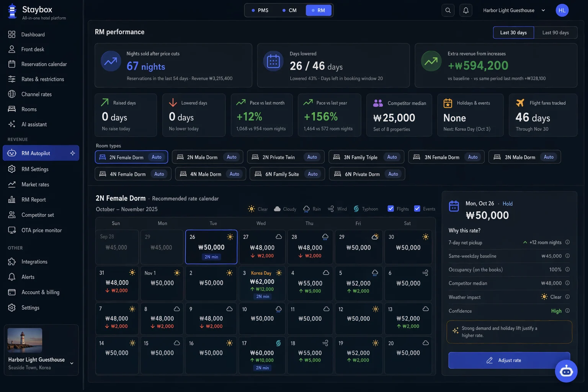Toggle the Events checkbox
This screenshot has height=392, width=588.
click(x=417, y=209)
